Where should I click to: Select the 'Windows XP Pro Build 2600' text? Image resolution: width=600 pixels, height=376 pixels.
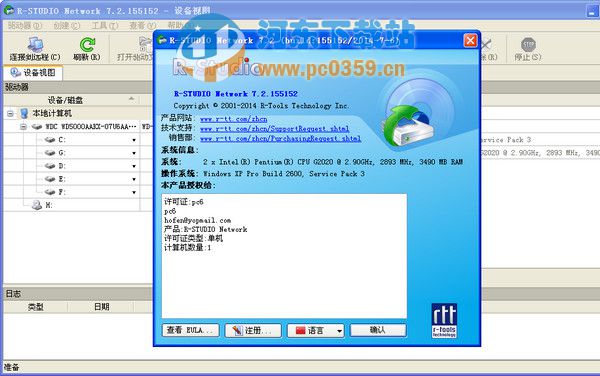point(253,174)
